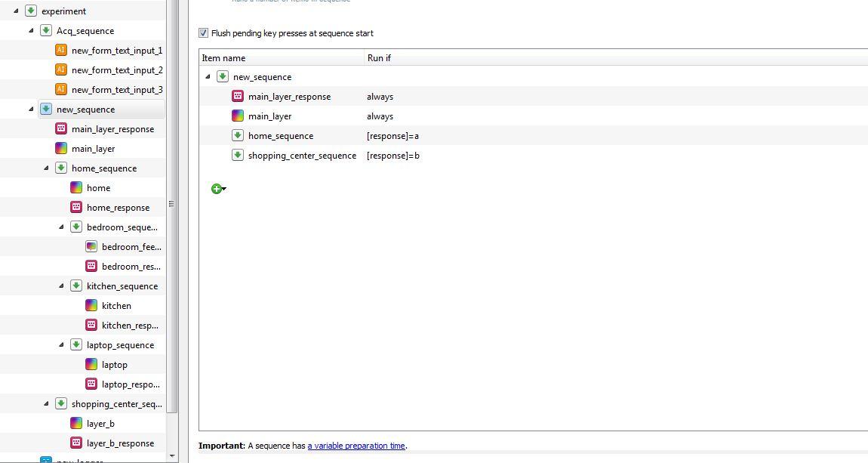Collapse the shopping center sequence tree node
Viewport: 868px width, 463px height.
click(x=46, y=404)
